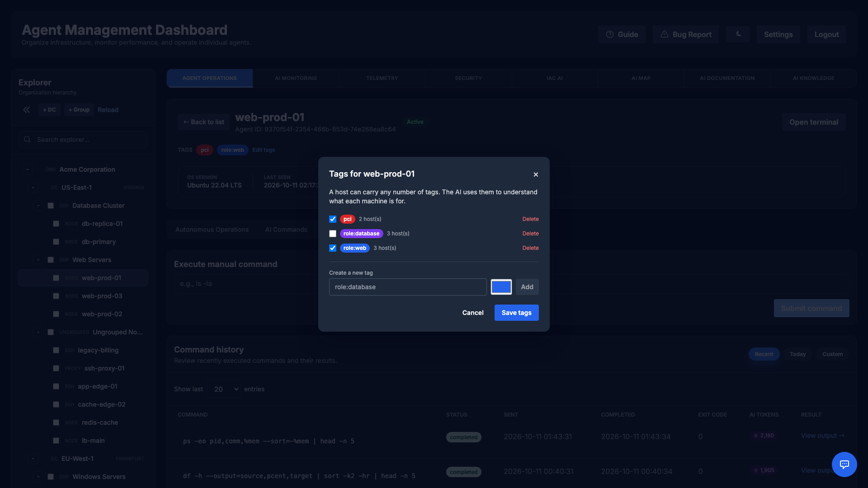
Task: Click Save tags button
Action: pos(516,313)
